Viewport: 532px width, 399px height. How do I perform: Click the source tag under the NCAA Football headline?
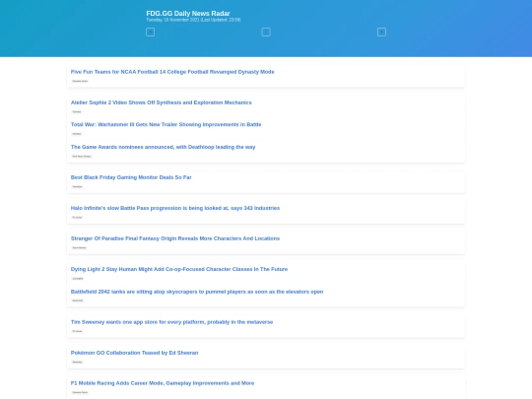[80, 81]
